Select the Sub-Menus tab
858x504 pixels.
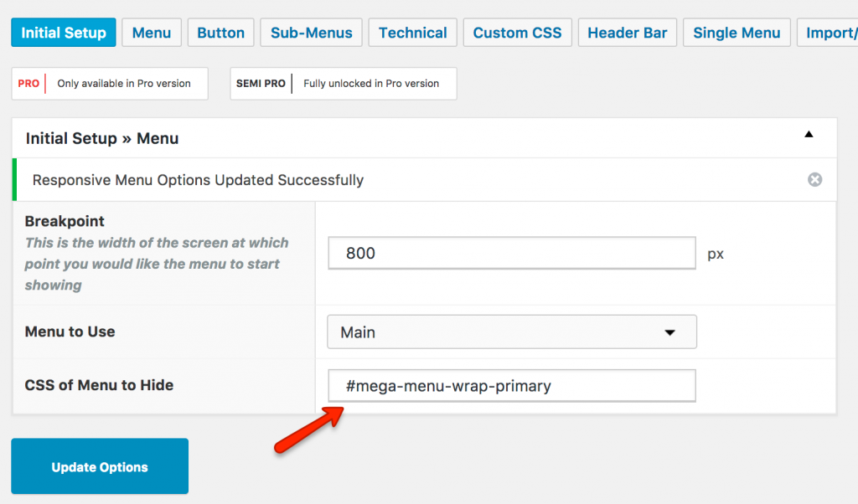[310, 32]
